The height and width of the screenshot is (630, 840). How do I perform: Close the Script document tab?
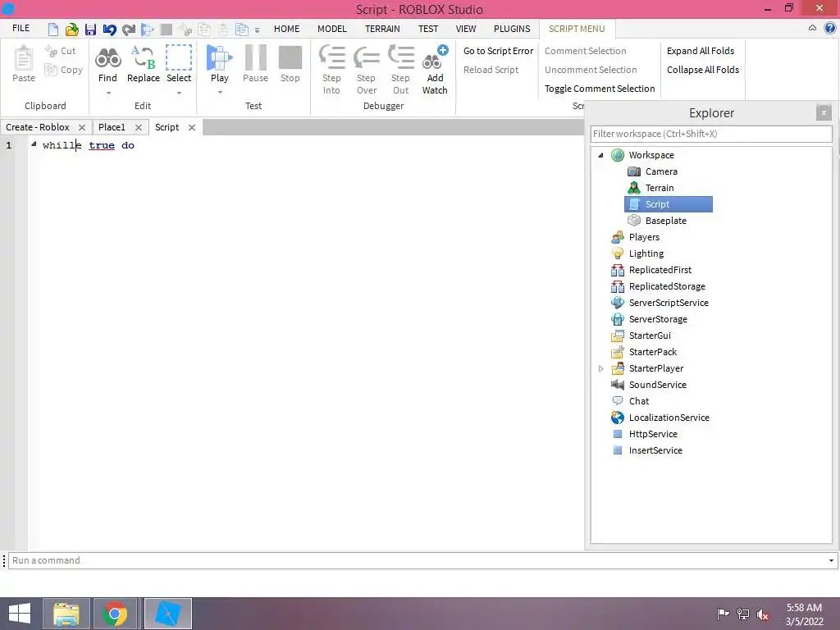[x=192, y=127]
